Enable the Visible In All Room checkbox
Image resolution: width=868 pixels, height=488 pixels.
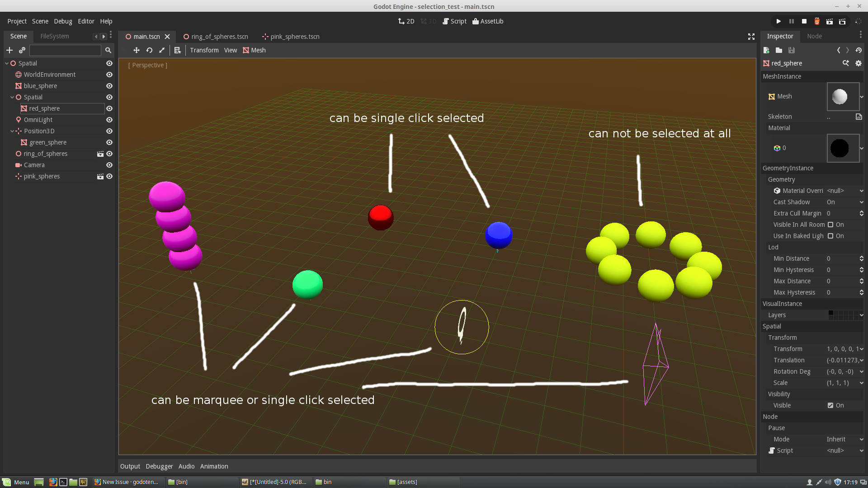tap(830, 225)
